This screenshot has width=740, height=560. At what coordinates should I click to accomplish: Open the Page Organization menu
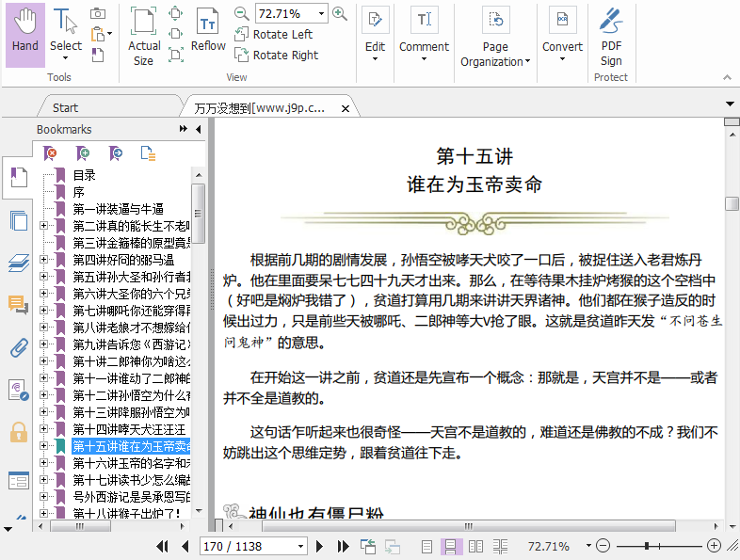(x=495, y=38)
